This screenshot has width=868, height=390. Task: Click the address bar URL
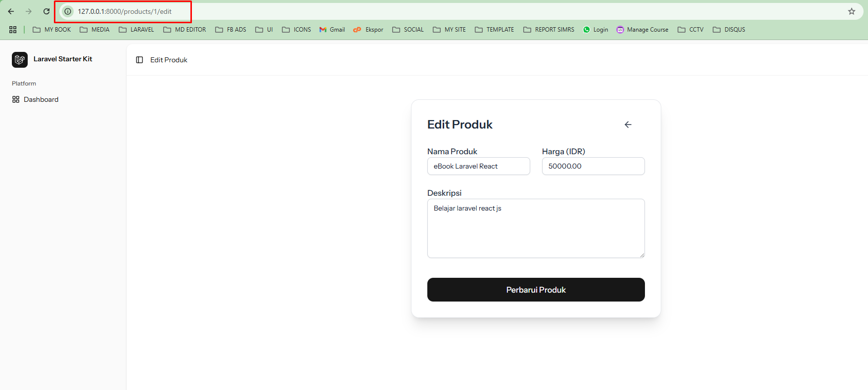tap(125, 11)
